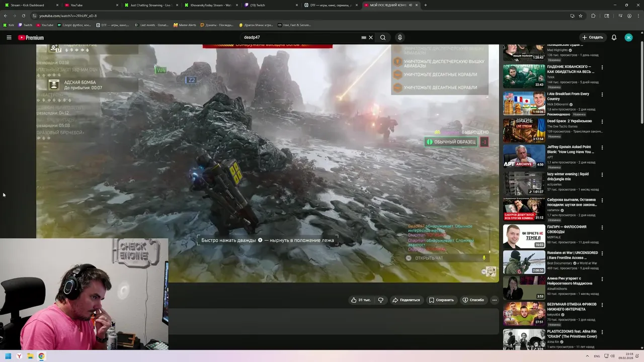Viewport: 644px width, 362px height.
Task: Go to YouTube Premium home logo
Action: point(31,38)
